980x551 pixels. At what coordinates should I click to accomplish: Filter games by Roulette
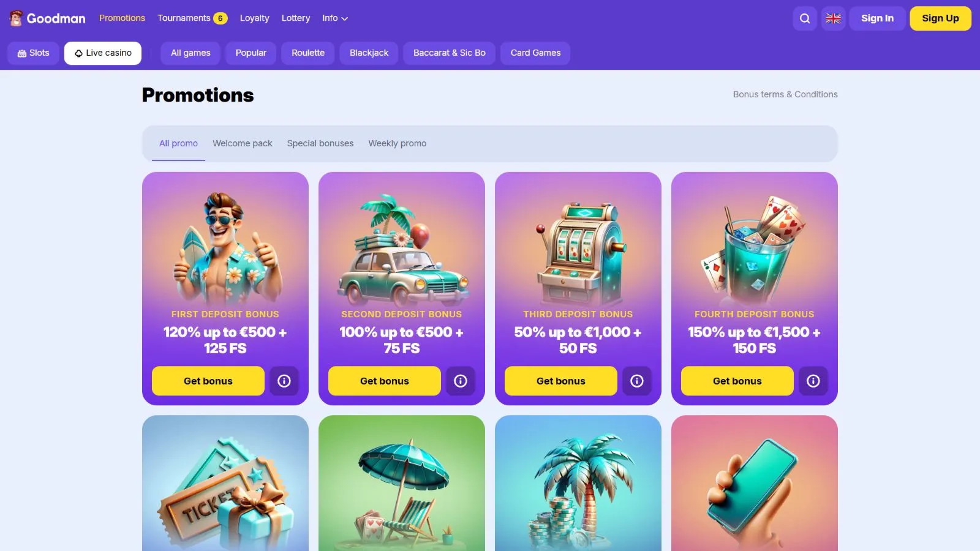[308, 53]
